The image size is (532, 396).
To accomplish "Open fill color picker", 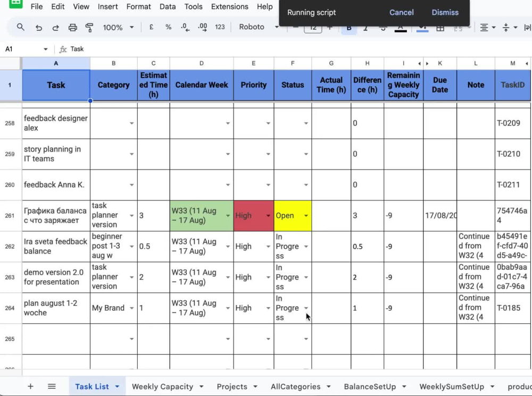I will (422, 29).
